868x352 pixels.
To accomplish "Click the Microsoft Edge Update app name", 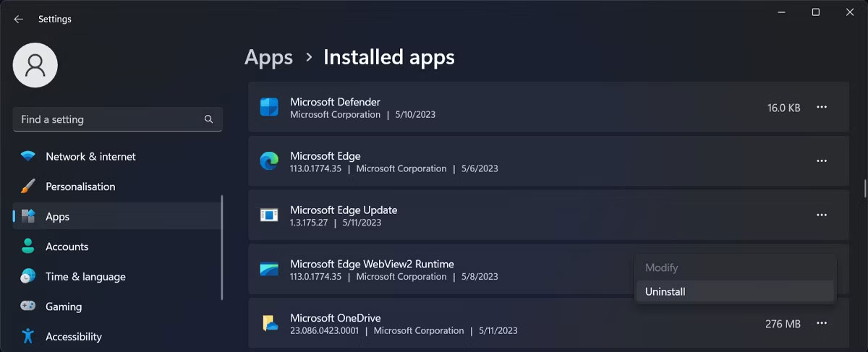I will click(344, 210).
